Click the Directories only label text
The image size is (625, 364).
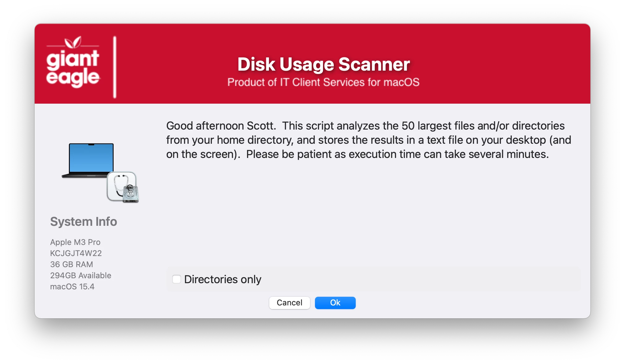(x=223, y=279)
